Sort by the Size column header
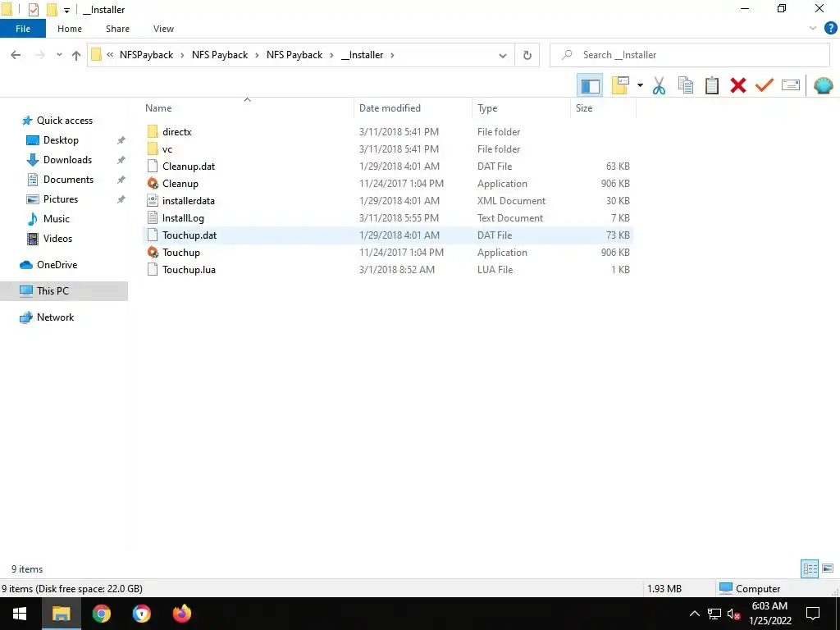Image resolution: width=840 pixels, height=630 pixels. coord(584,108)
